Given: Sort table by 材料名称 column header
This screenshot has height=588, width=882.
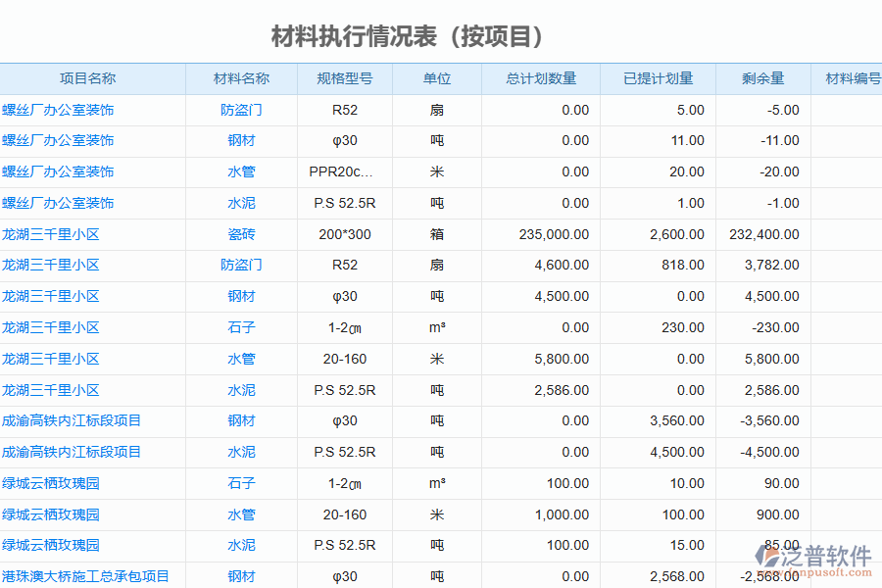Looking at the screenshot, I should [241, 78].
